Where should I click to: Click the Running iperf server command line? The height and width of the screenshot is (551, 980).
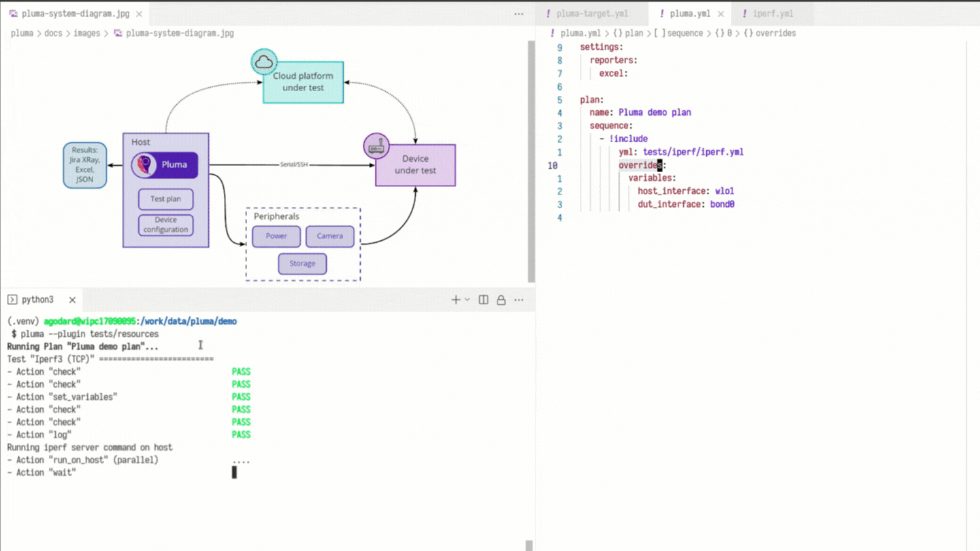click(x=90, y=448)
